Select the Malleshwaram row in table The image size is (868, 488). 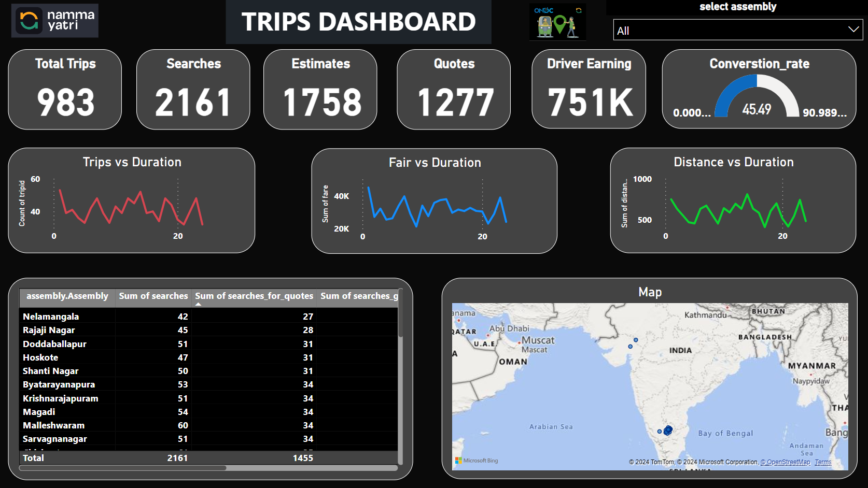[x=53, y=425]
